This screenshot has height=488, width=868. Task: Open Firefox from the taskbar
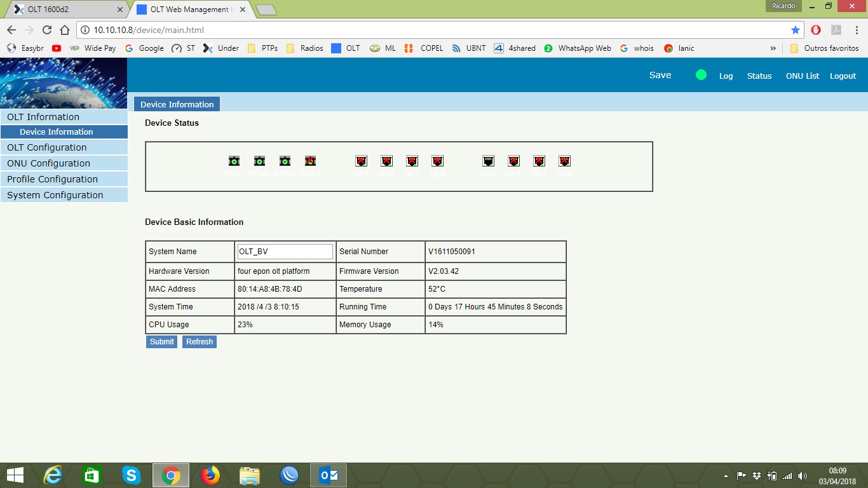coord(210,475)
